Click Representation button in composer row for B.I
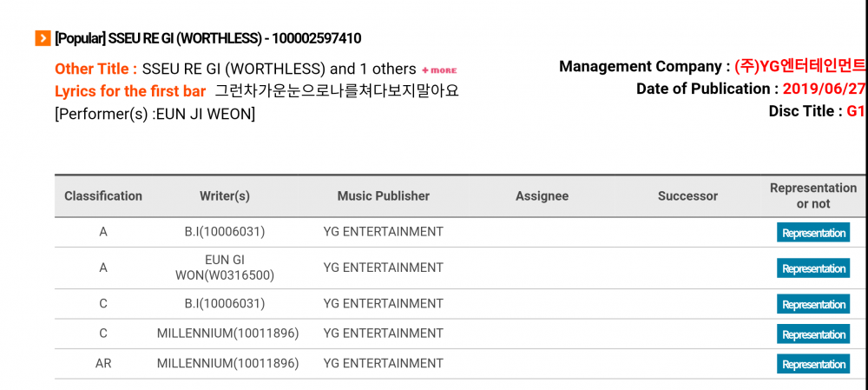 pos(813,305)
